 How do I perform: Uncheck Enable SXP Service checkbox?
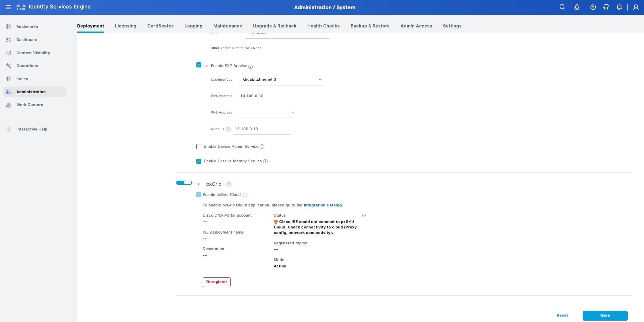coord(199,65)
